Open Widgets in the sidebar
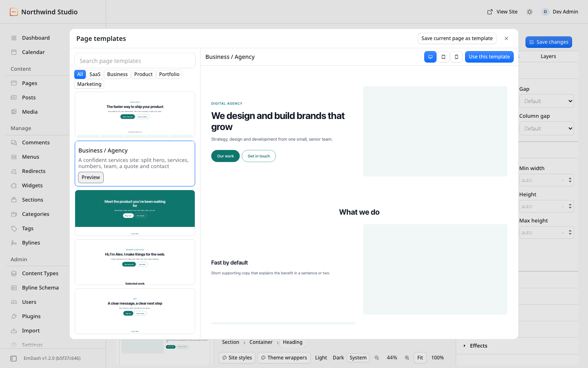This screenshot has width=588, height=368. [32, 186]
